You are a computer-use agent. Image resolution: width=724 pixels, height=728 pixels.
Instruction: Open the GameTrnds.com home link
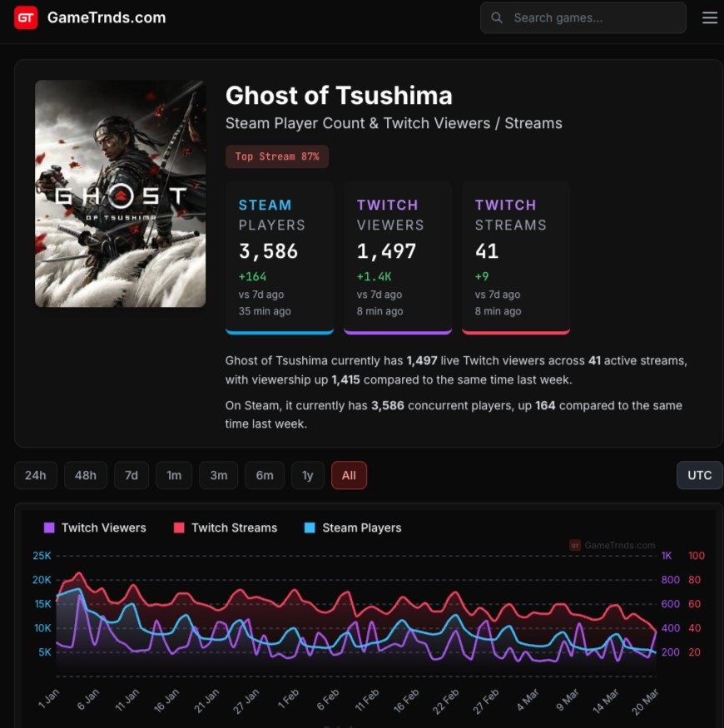click(107, 17)
